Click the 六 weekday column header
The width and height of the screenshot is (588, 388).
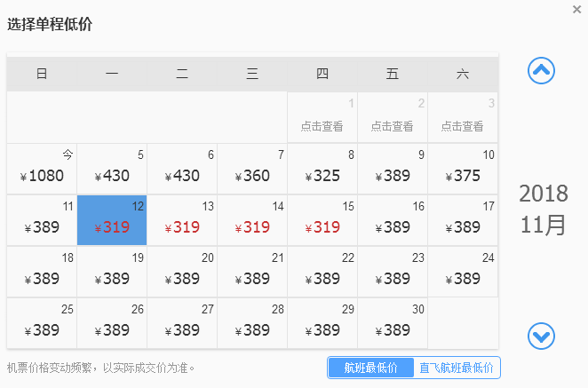(x=463, y=74)
